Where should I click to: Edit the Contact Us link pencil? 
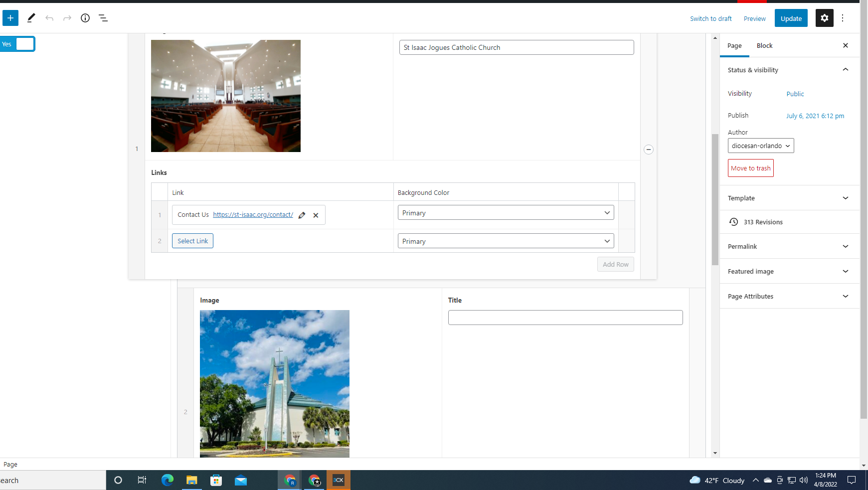click(302, 215)
